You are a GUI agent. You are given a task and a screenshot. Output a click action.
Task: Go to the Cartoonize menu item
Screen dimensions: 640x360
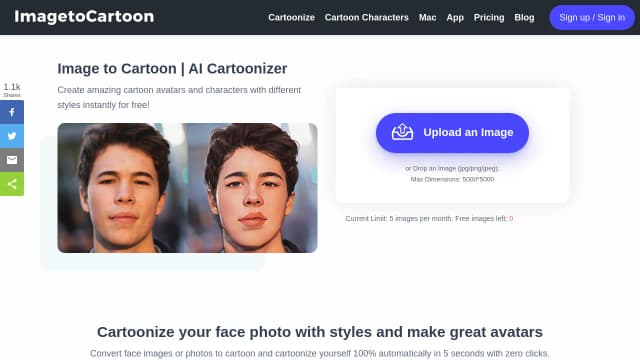click(291, 18)
